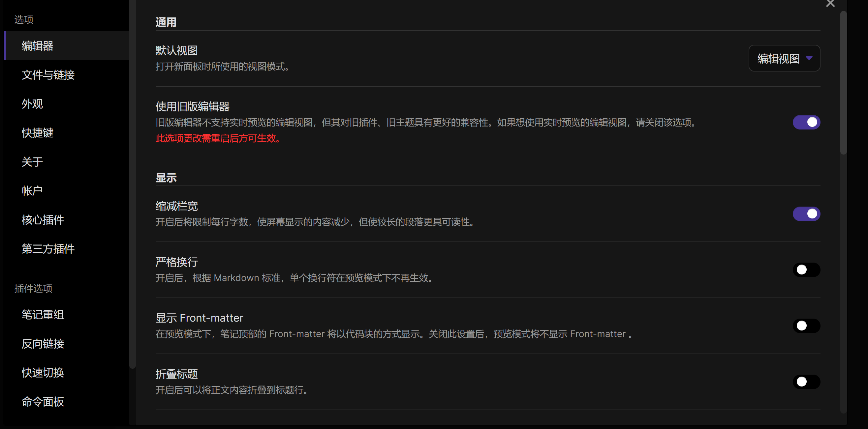This screenshot has width=868, height=429.
Task: Open the 核心插件 settings
Action: click(x=43, y=219)
